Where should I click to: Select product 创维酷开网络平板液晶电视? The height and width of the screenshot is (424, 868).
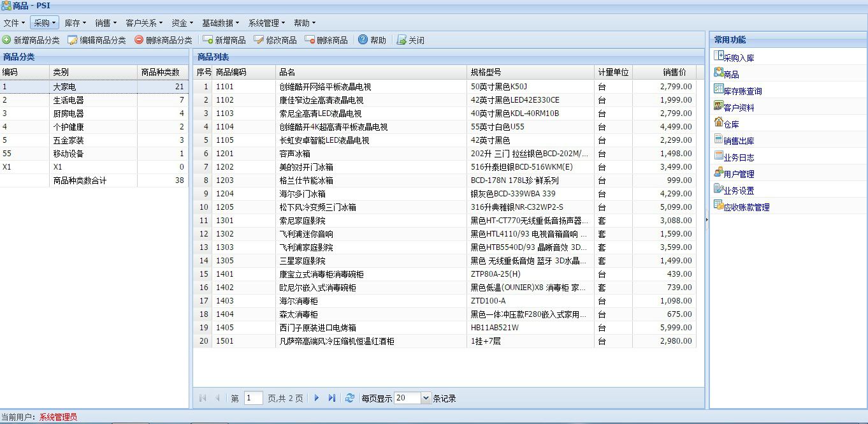[x=445, y=87]
